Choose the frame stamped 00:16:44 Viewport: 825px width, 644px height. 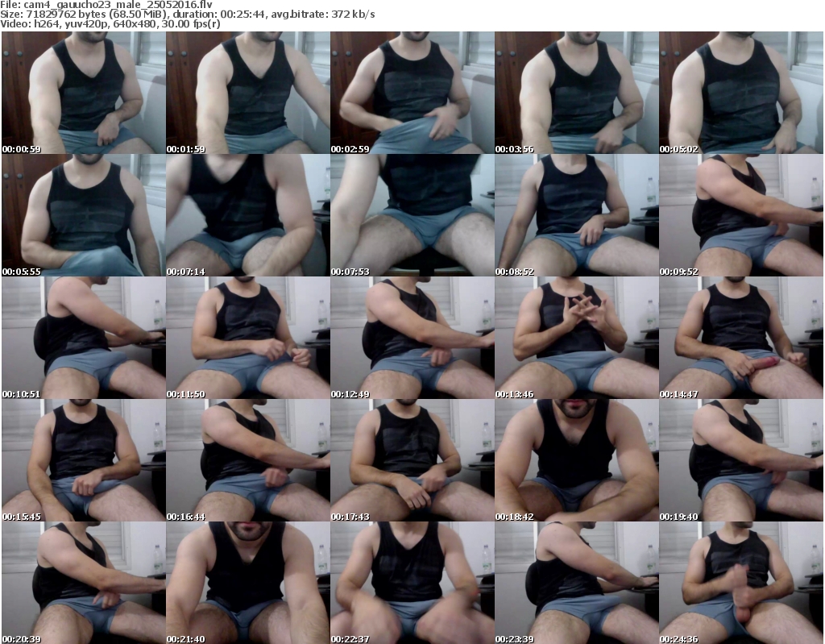point(248,460)
